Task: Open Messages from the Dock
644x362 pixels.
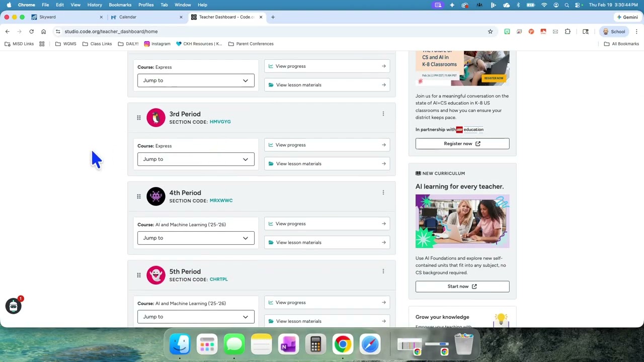Action: (x=234, y=344)
